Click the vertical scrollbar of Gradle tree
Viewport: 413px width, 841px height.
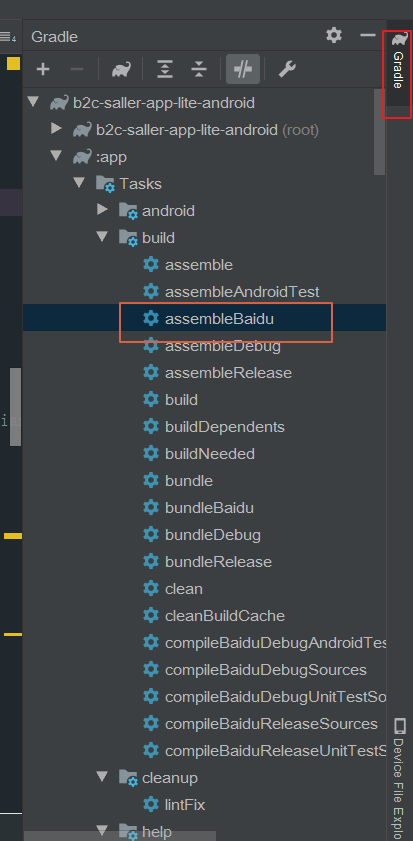tap(379, 132)
